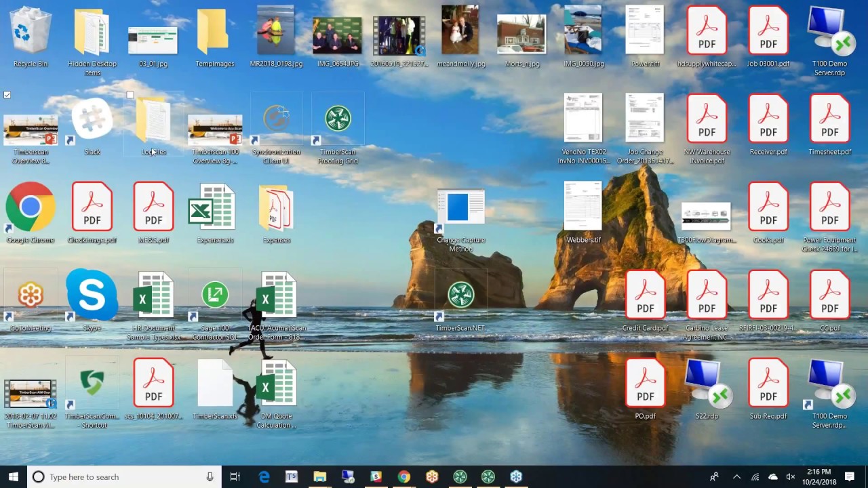Open the TimberScan Com Shortcut icon
This screenshot has width=868, height=488.
click(92, 394)
